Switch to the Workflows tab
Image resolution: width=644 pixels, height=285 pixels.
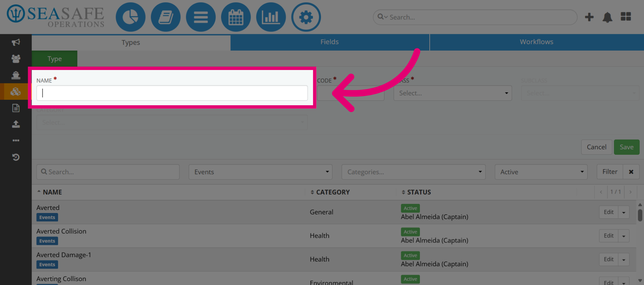(x=537, y=42)
